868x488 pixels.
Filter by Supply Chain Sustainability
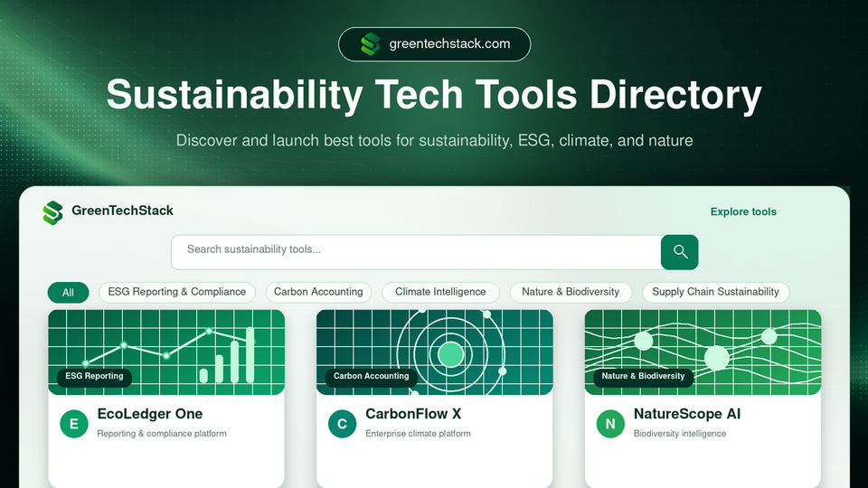point(715,292)
